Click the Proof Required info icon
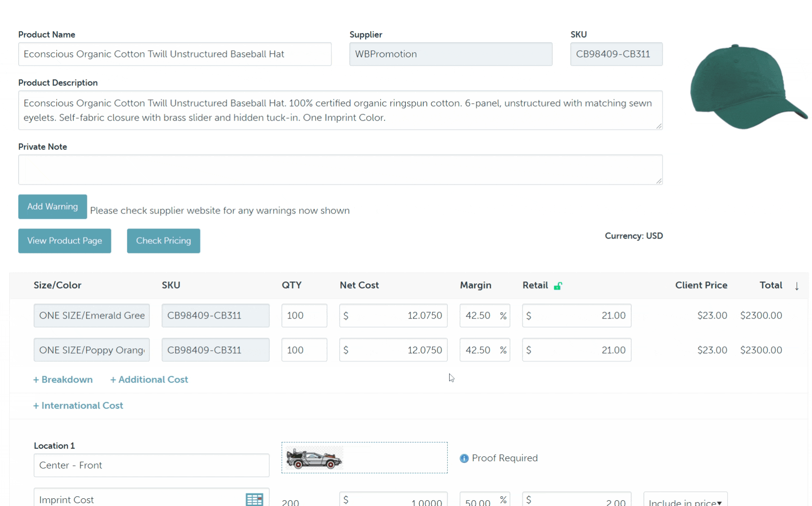 click(x=464, y=458)
